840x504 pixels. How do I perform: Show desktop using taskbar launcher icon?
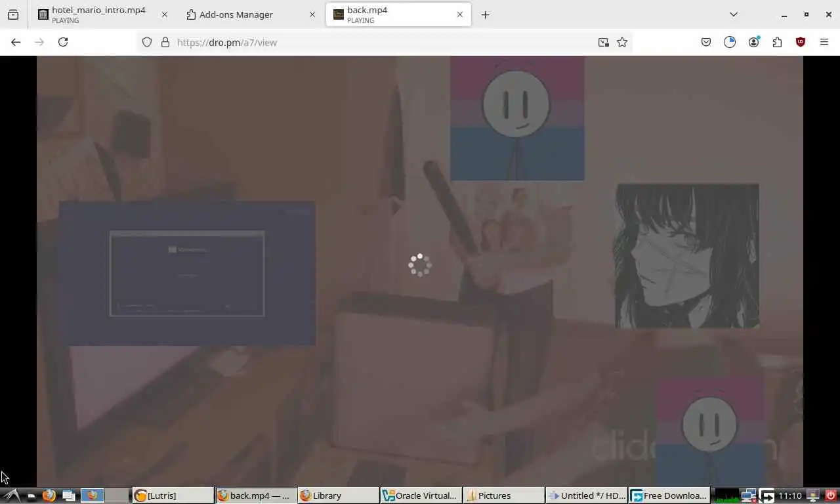(68, 495)
